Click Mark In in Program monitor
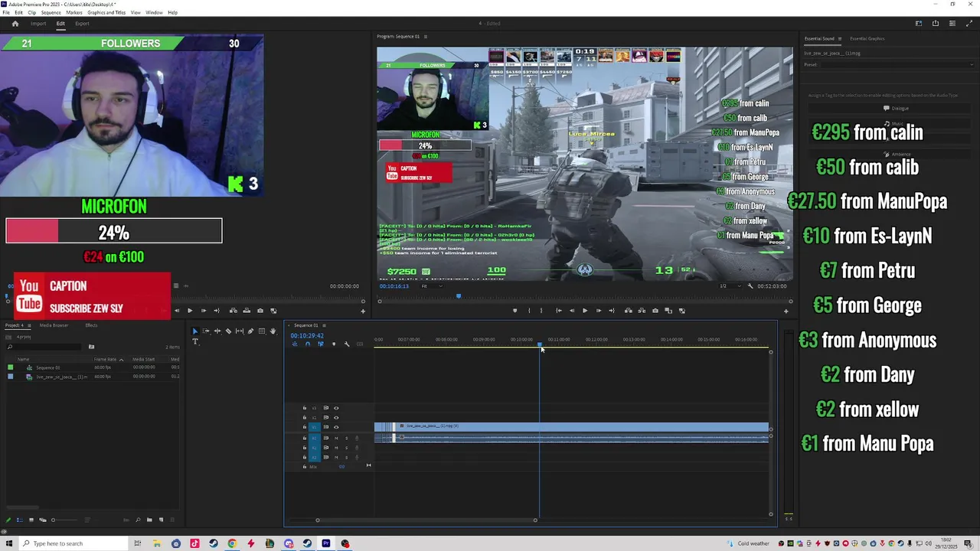 pos(529,311)
